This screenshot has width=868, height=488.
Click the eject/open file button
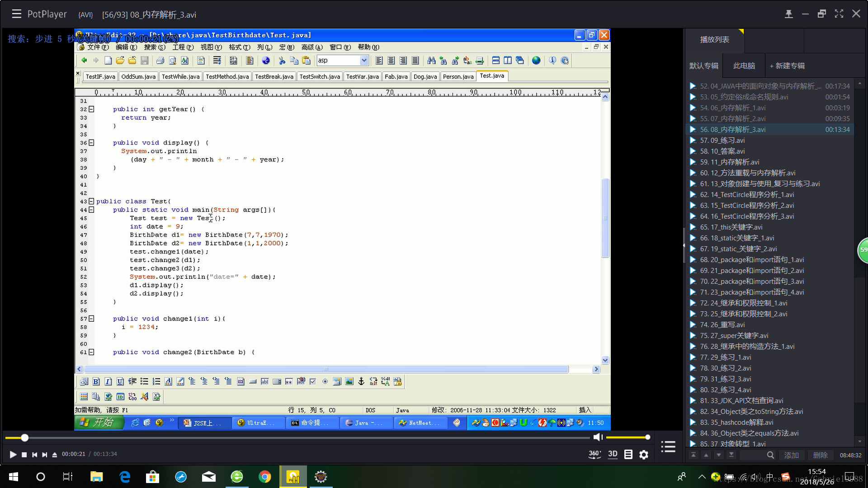tap(54, 455)
